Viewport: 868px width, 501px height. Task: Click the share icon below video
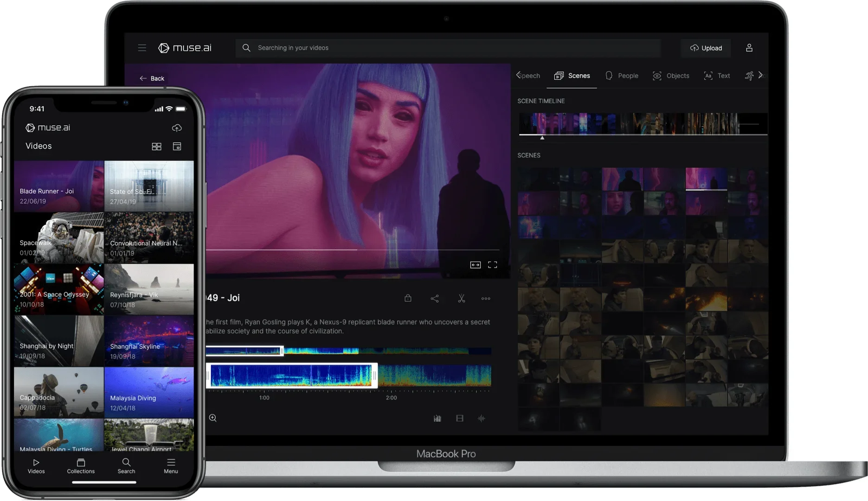click(435, 299)
